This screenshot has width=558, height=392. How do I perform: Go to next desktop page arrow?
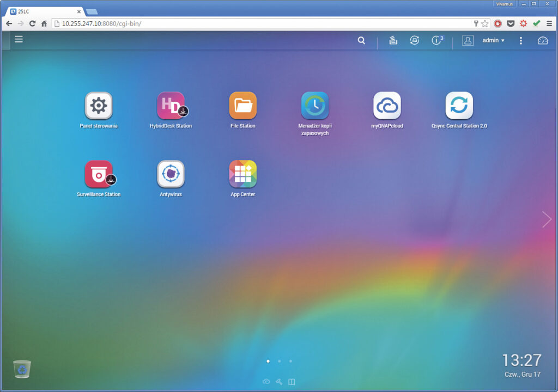pos(547,219)
